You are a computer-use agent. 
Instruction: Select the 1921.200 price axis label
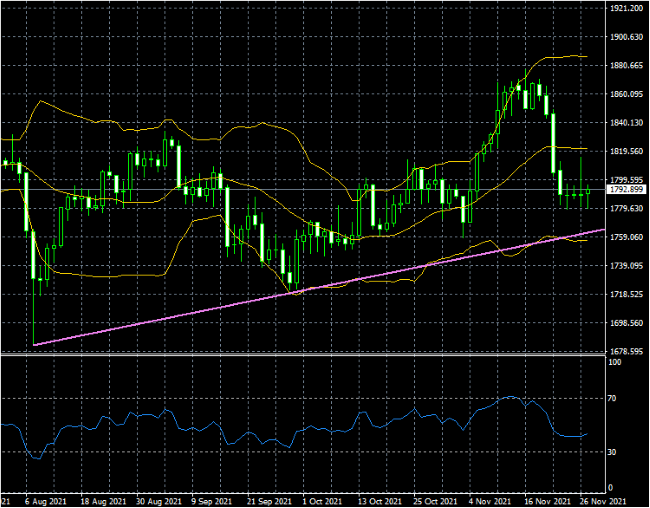626,8
